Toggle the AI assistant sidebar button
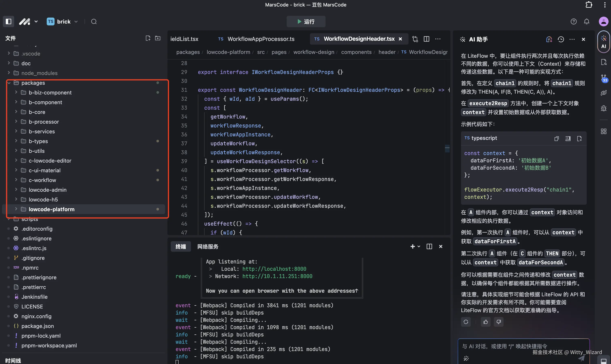Image resolution: width=611 pixels, height=364 pixels. tap(603, 42)
